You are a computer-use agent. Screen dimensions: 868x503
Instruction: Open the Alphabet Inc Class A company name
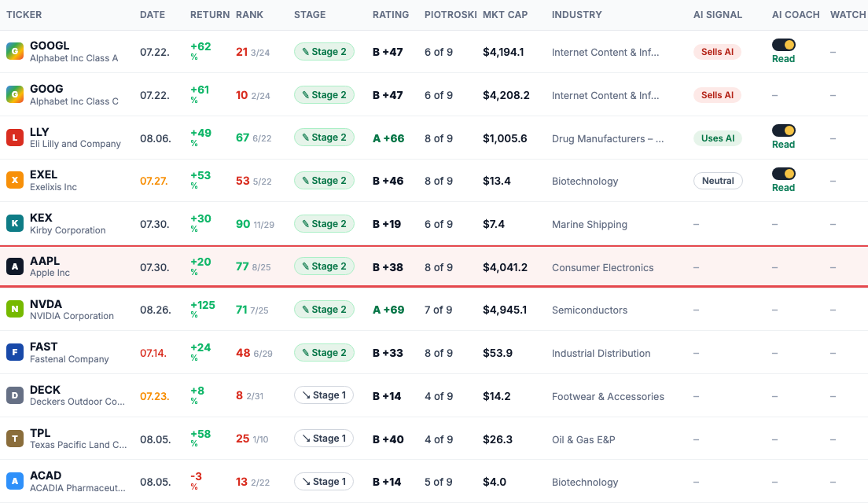(x=74, y=58)
